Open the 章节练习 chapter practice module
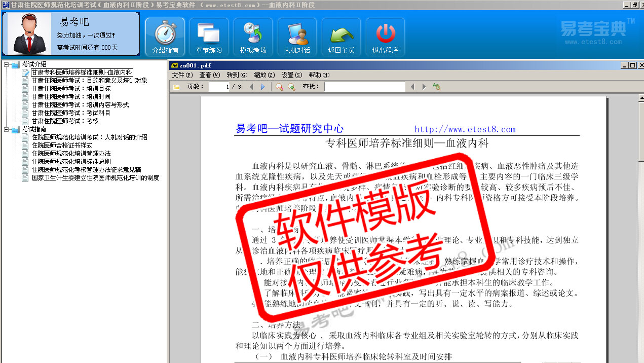Screen dimensions: 644x363 [209, 37]
